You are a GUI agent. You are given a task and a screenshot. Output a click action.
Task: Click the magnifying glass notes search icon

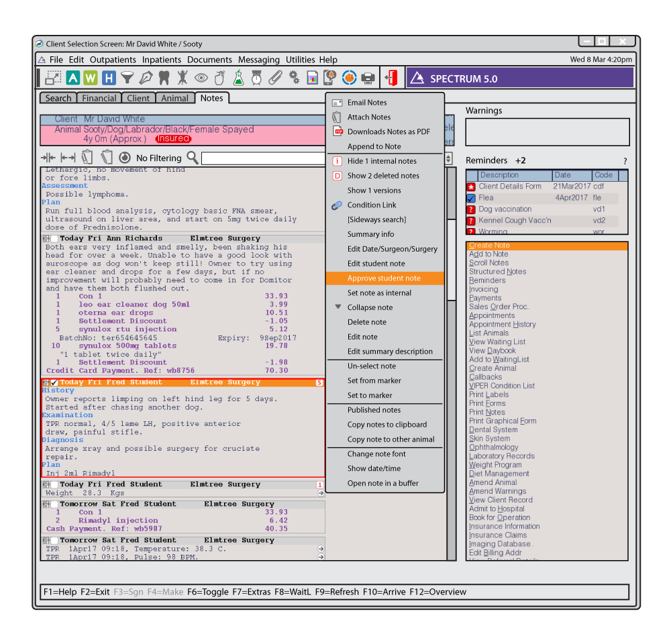[193, 158]
